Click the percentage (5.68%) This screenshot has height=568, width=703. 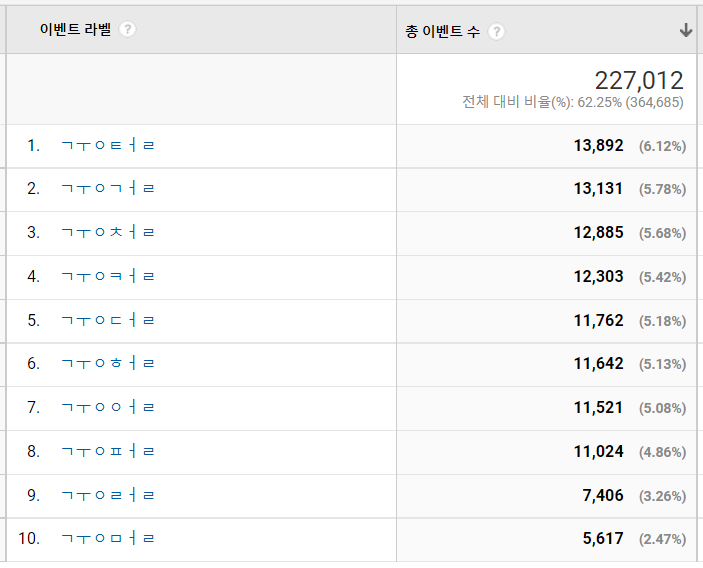click(663, 233)
